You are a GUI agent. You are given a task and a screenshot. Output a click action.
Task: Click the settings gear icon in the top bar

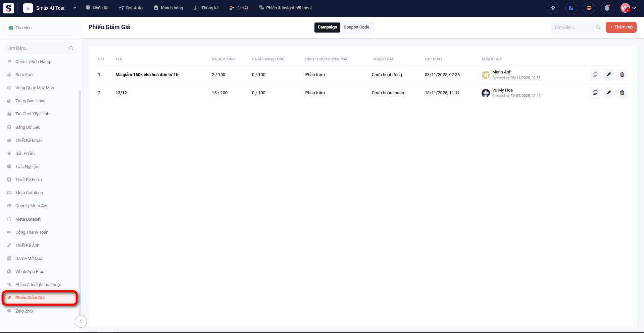coord(553,8)
